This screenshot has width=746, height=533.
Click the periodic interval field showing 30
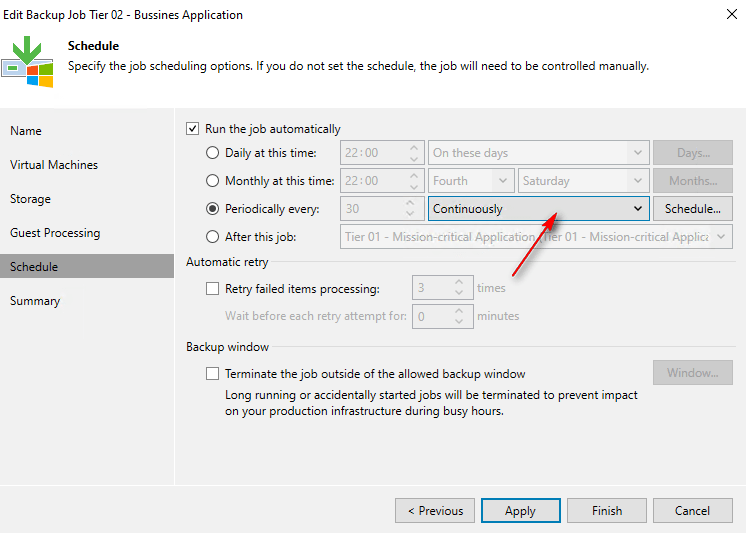pyautogui.click(x=372, y=209)
